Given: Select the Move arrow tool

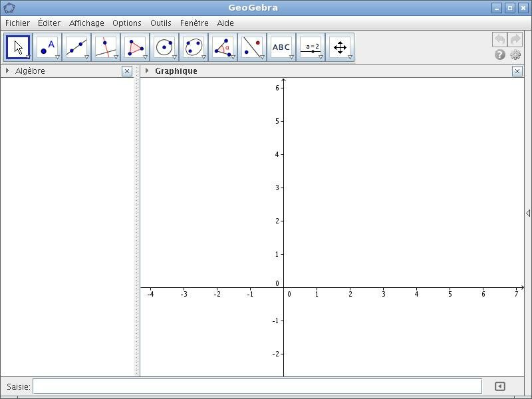Looking at the screenshot, I should [x=18, y=47].
